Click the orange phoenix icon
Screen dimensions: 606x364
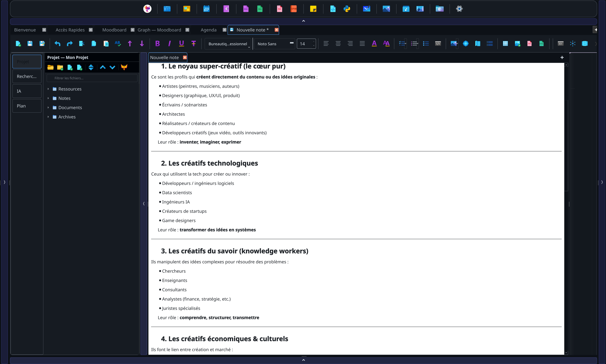click(124, 67)
